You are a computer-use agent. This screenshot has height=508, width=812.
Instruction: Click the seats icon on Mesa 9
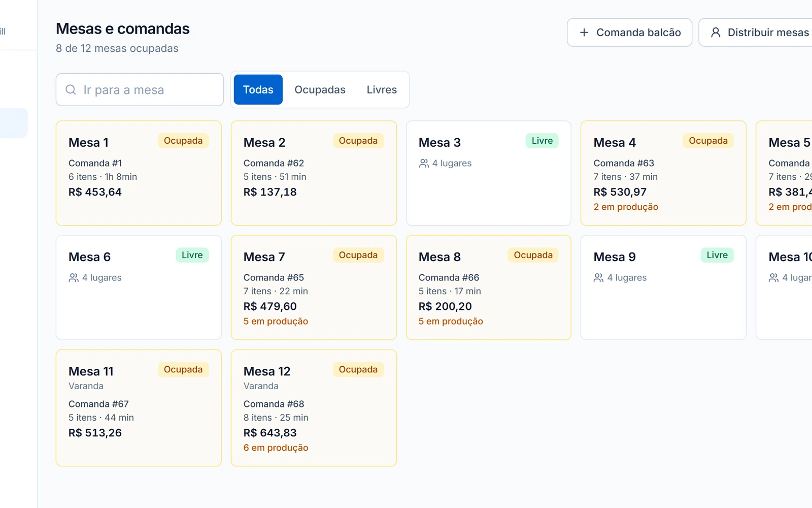coord(599,277)
